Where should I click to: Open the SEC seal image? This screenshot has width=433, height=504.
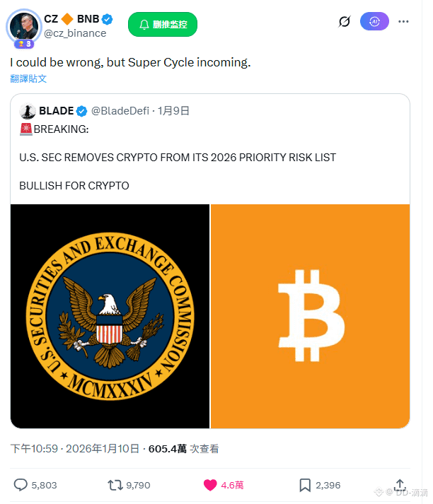pos(110,316)
